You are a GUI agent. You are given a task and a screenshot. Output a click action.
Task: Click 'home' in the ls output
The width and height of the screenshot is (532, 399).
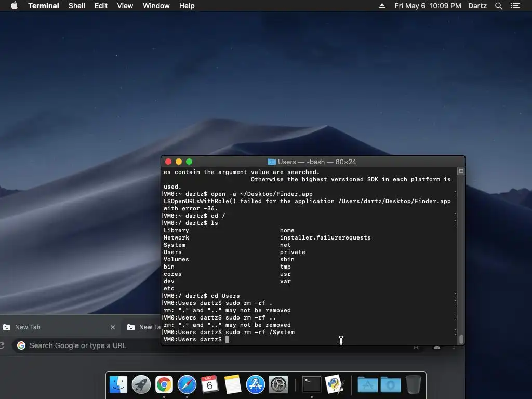click(287, 230)
